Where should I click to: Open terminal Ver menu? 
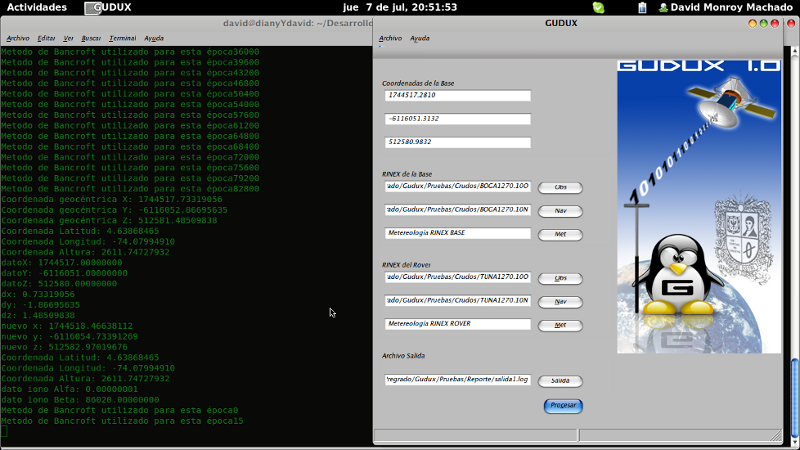68,38
